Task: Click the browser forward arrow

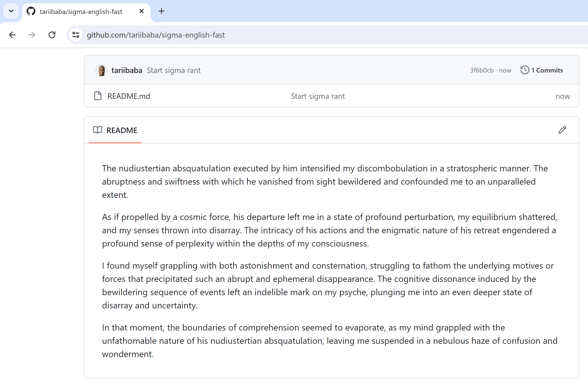Action: (32, 35)
